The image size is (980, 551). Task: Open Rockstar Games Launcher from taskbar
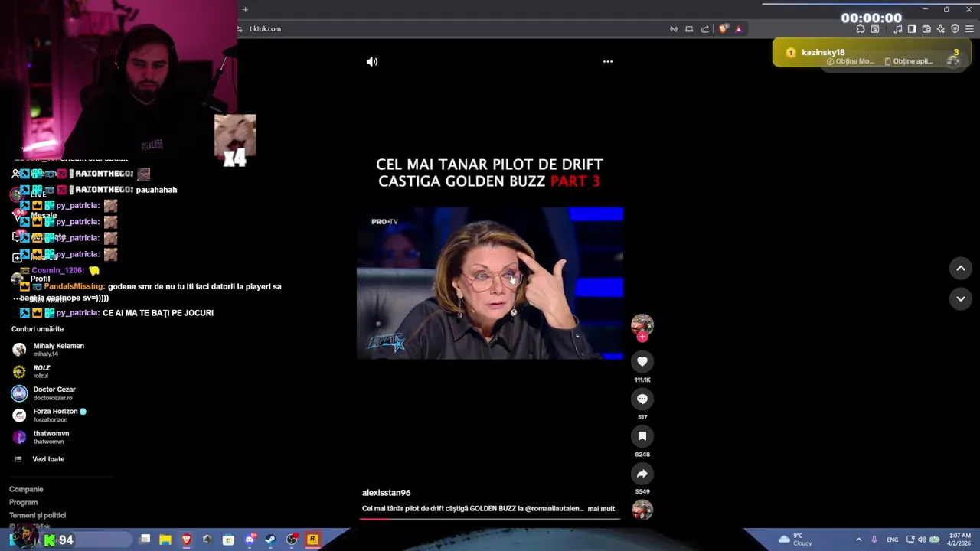[x=312, y=540]
